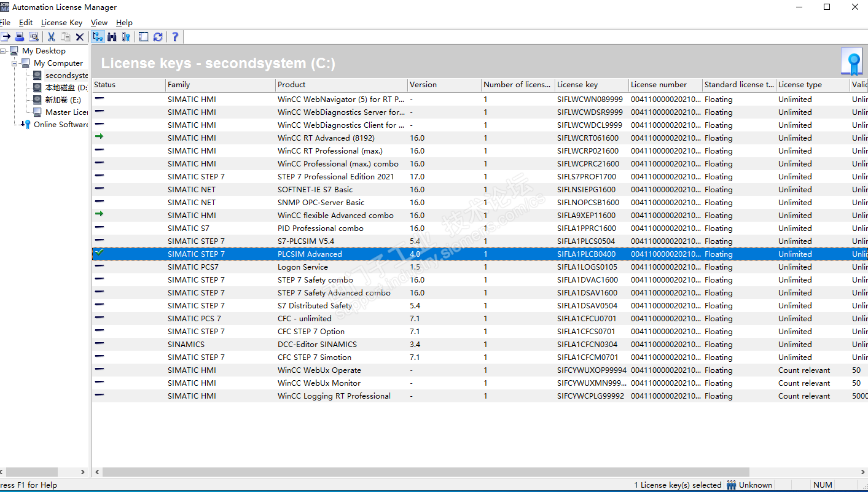The image size is (868, 492).
Task: Select the Logon Service product
Action: pos(303,267)
